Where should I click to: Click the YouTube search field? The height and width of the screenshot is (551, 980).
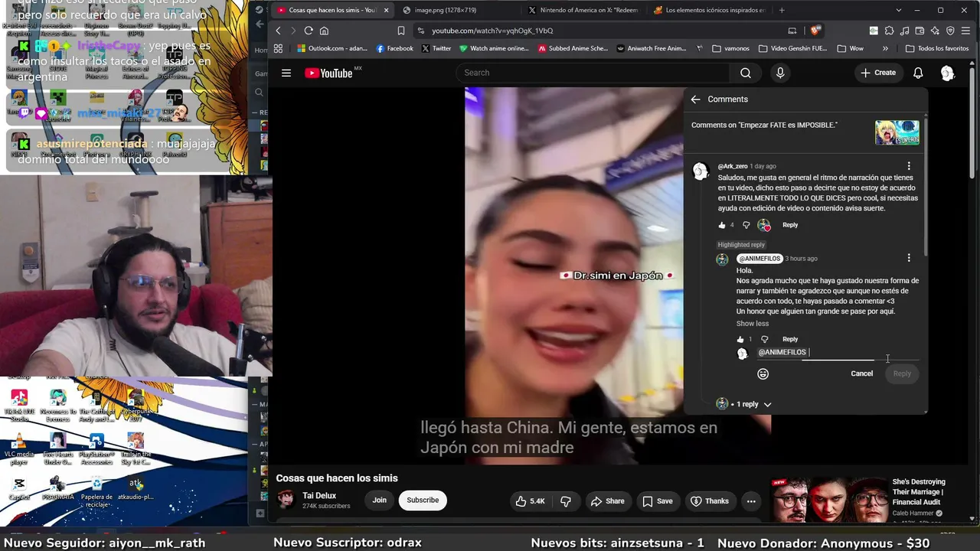tap(593, 73)
